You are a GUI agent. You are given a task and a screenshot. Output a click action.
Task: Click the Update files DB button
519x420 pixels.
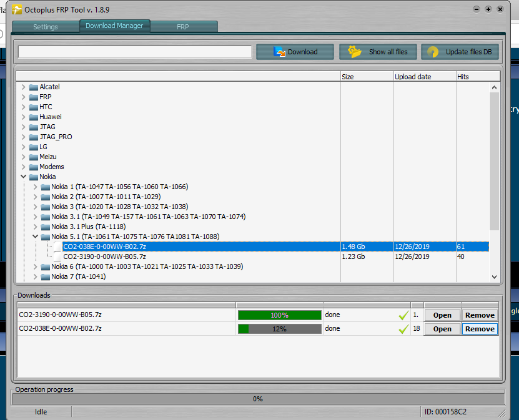click(x=460, y=52)
